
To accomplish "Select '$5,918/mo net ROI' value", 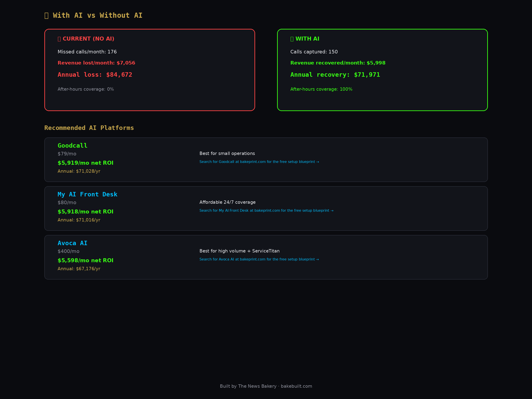I will (x=85, y=212).
